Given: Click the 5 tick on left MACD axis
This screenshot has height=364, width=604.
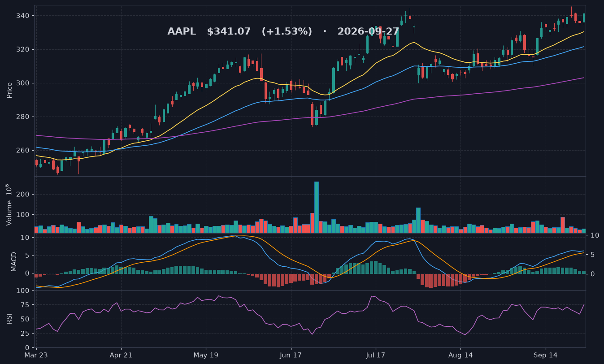Looking at the screenshot, I should (27, 255).
